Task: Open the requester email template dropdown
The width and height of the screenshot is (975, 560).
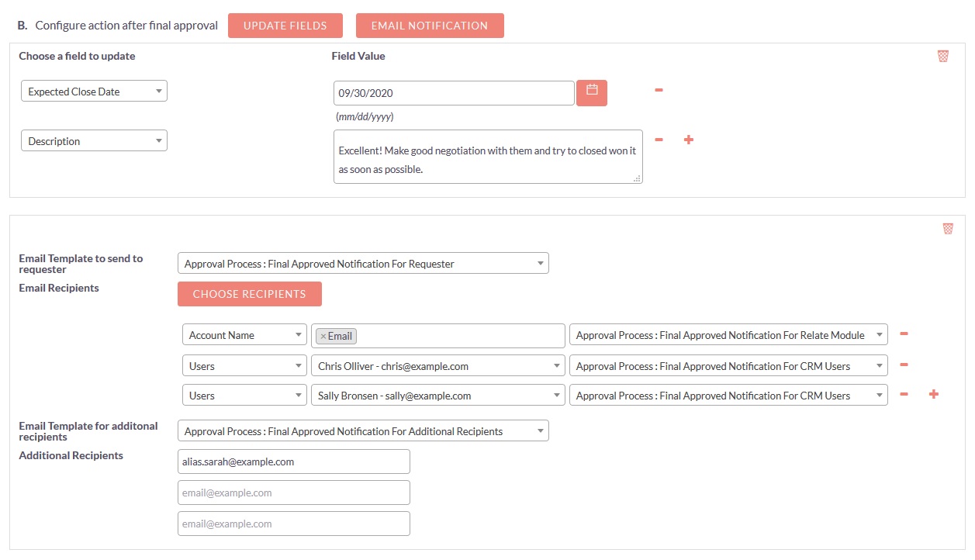Action: pyautogui.click(x=363, y=264)
